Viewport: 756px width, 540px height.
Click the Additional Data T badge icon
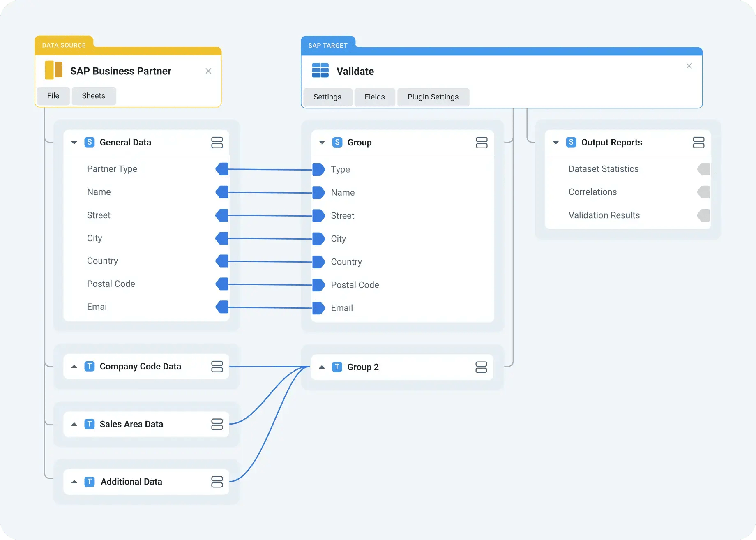pos(90,482)
